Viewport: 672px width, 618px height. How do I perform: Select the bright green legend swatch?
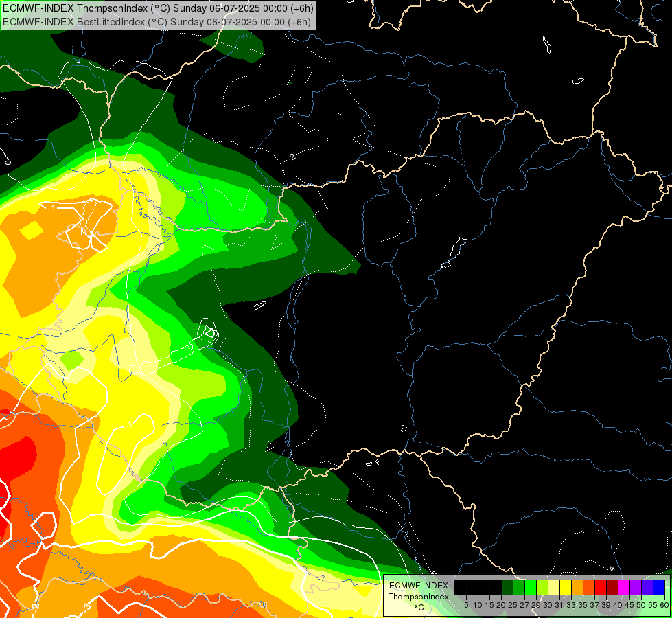coord(531,587)
